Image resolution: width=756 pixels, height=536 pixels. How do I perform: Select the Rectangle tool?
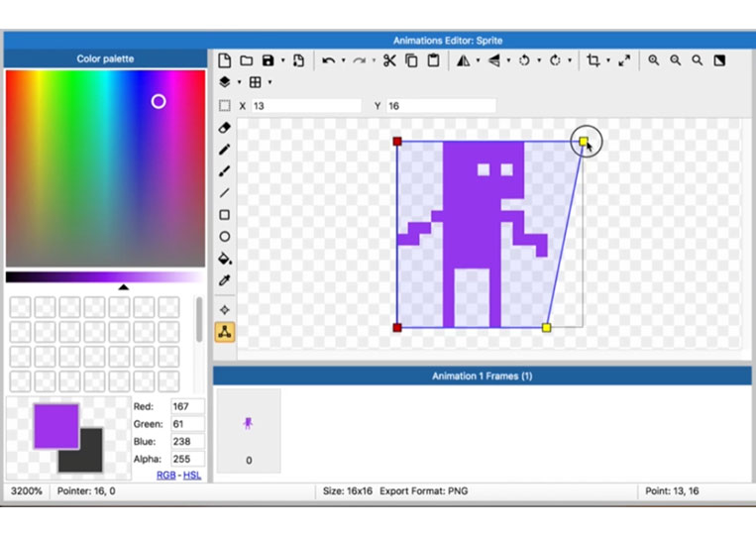pyautogui.click(x=225, y=215)
